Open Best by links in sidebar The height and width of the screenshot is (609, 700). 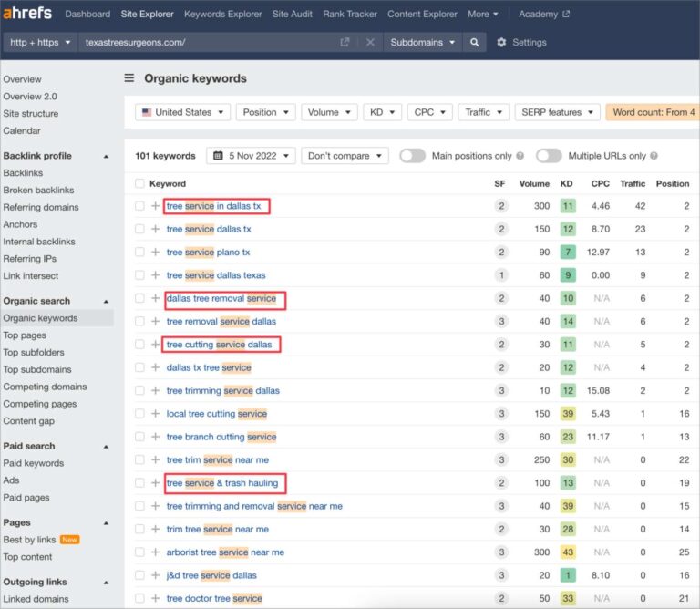pos(29,540)
